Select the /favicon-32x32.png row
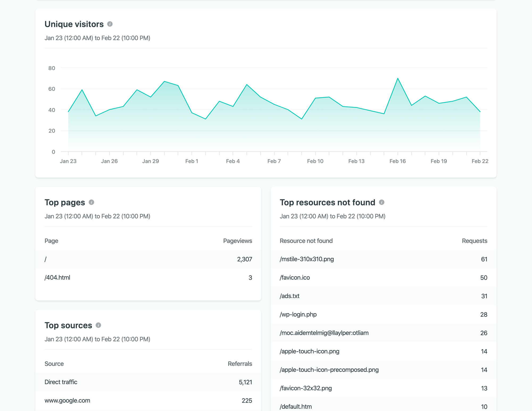The image size is (532, 411). coord(383,388)
